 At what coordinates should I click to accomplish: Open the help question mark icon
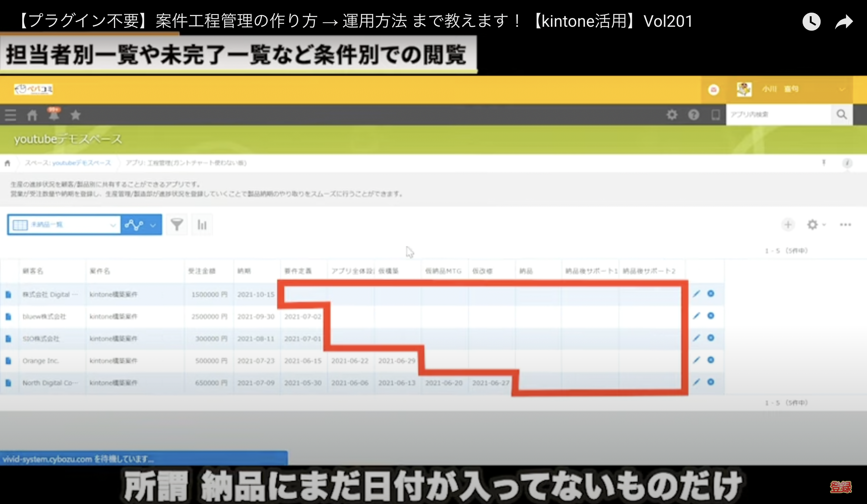pyautogui.click(x=694, y=115)
